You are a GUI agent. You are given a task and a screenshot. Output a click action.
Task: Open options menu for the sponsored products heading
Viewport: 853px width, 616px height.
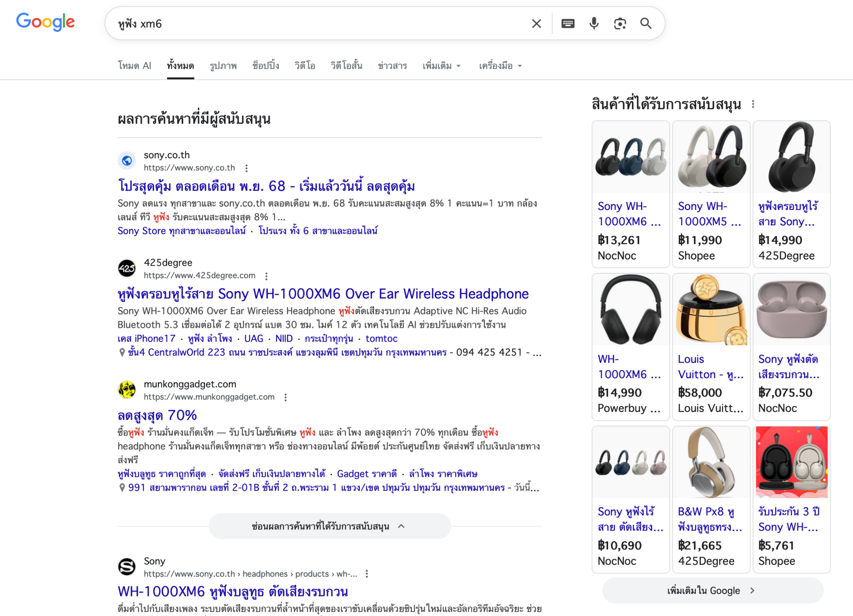[x=753, y=104]
